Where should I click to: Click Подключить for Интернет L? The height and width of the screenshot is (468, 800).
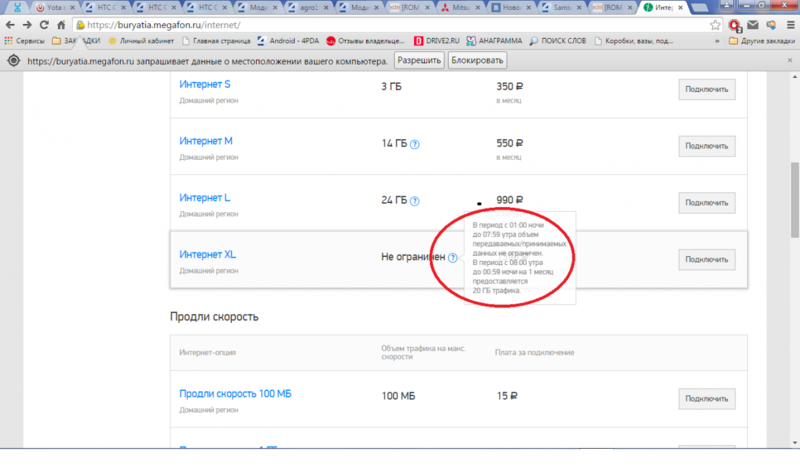707,203
